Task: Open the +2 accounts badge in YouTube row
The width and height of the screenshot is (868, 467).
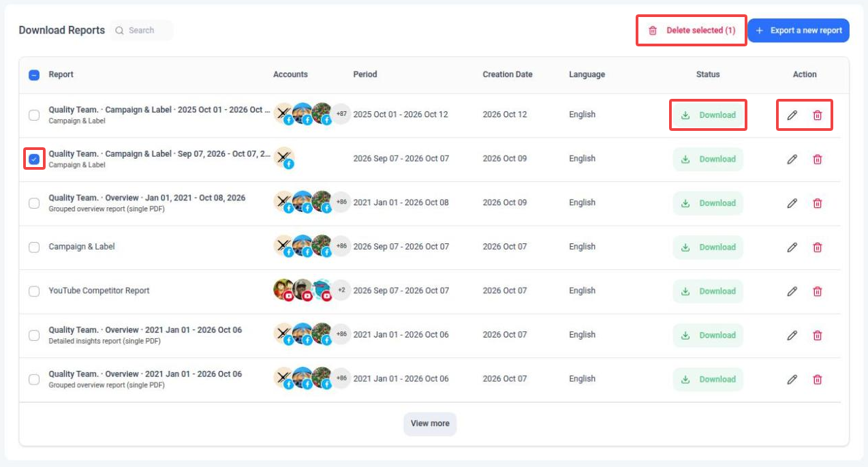Action: 341,290
